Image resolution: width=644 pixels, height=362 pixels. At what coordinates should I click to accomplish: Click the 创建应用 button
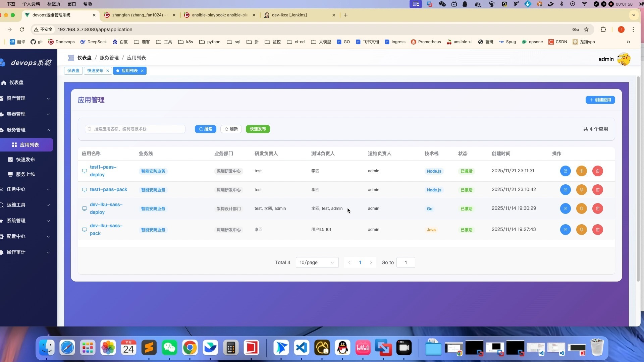[600, 100]
